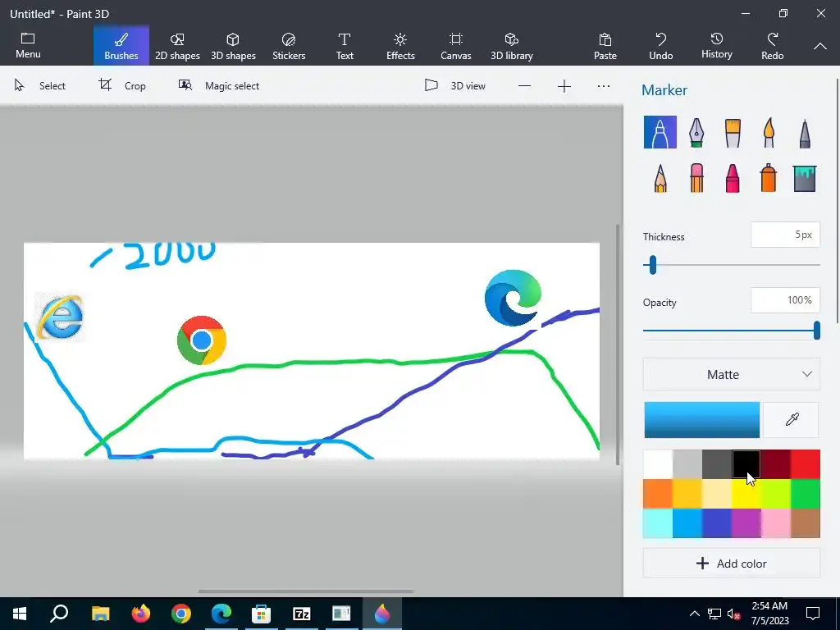Screen dimensions: 840x630
Task: Select the Marker brush
Action: point(660,132)
